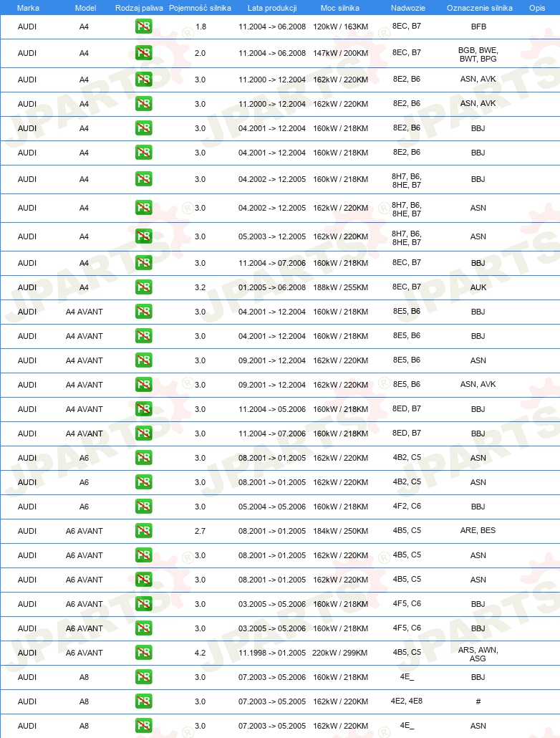Click the Oznaczenie silnika column header

(480, 8)
